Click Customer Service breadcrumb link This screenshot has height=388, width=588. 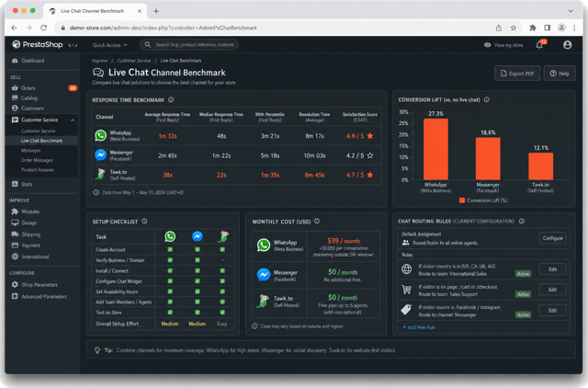pos(134,61)
